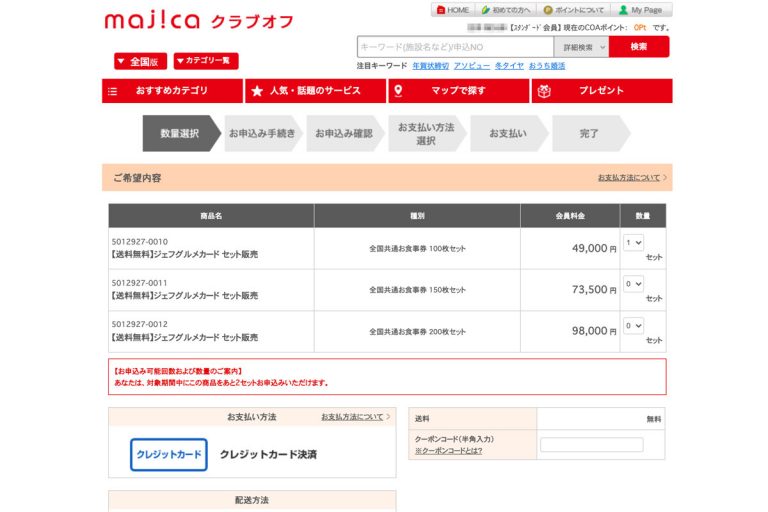Click the 数量選択 step indicator
Screen dimensions: 768x512
tap(182, 133)
